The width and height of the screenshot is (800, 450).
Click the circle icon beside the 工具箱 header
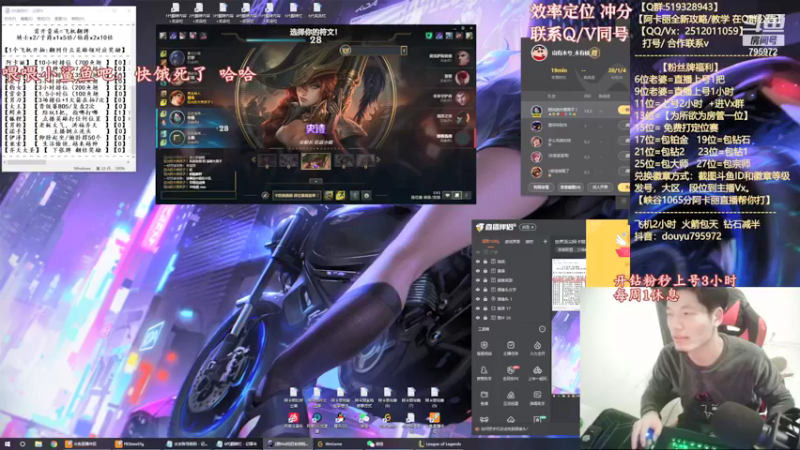tap(542, 329)
